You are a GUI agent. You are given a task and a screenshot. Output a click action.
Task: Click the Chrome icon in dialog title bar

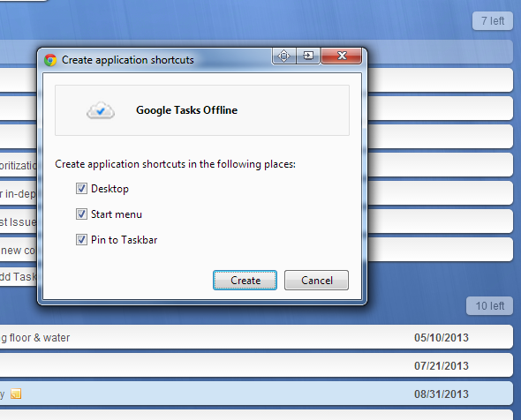pos(50,60)
